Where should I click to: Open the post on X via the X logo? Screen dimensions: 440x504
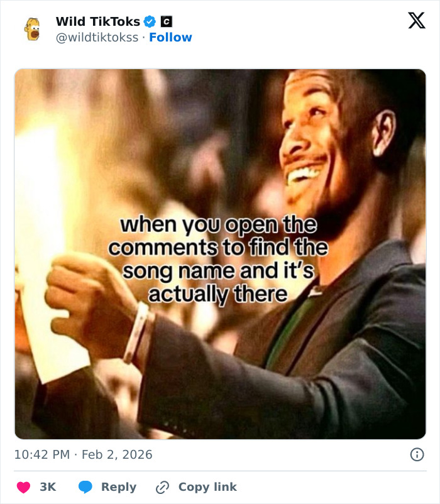click(x=416, y=21)
